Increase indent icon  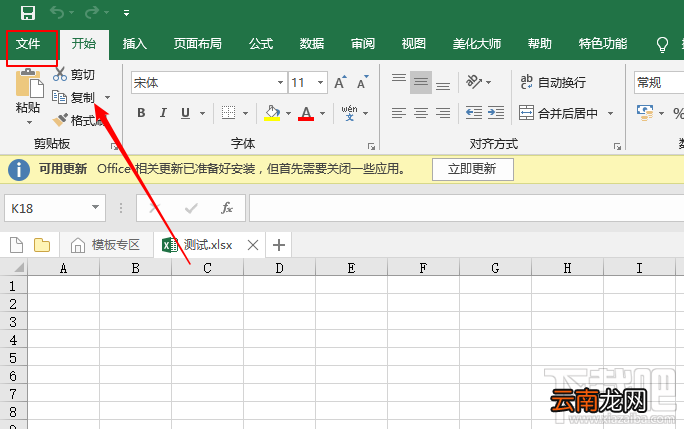coord(496,113)
